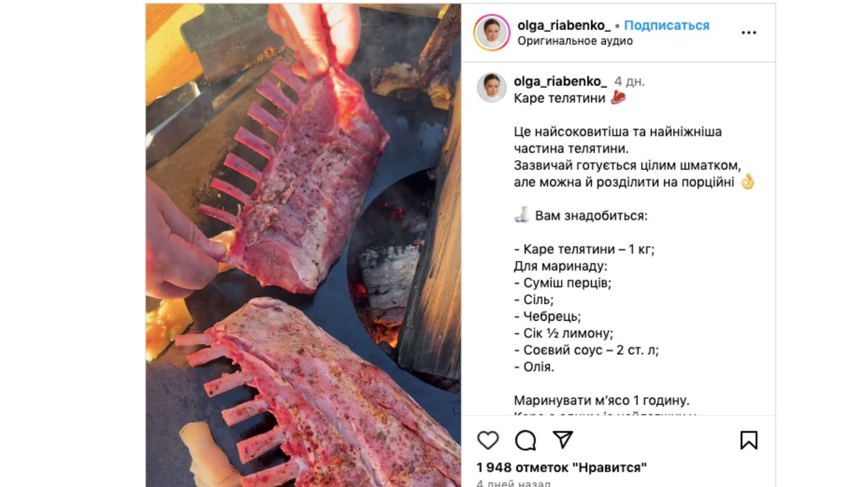
Task: Click the Маринувати м'ясо 1 годину line
Action: [601, 401]
